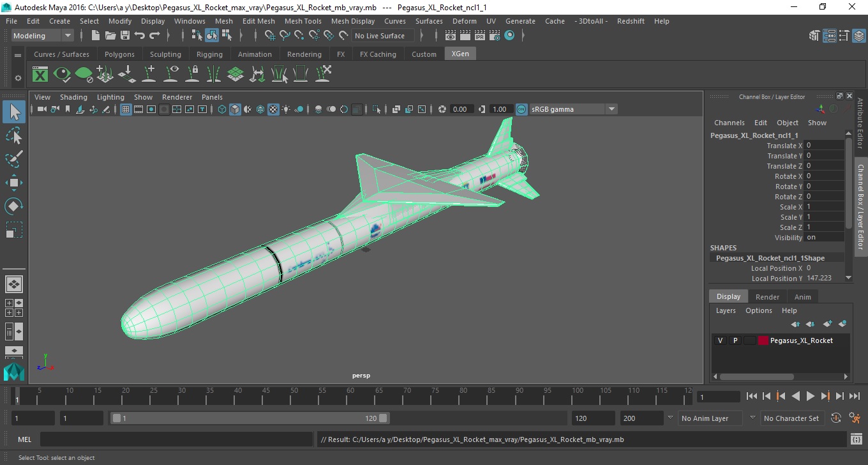This screenshot has height=465, width=868.
Task: Create a new scene from the toolbar
Action: pyautogui.click(x=96, y=36)
